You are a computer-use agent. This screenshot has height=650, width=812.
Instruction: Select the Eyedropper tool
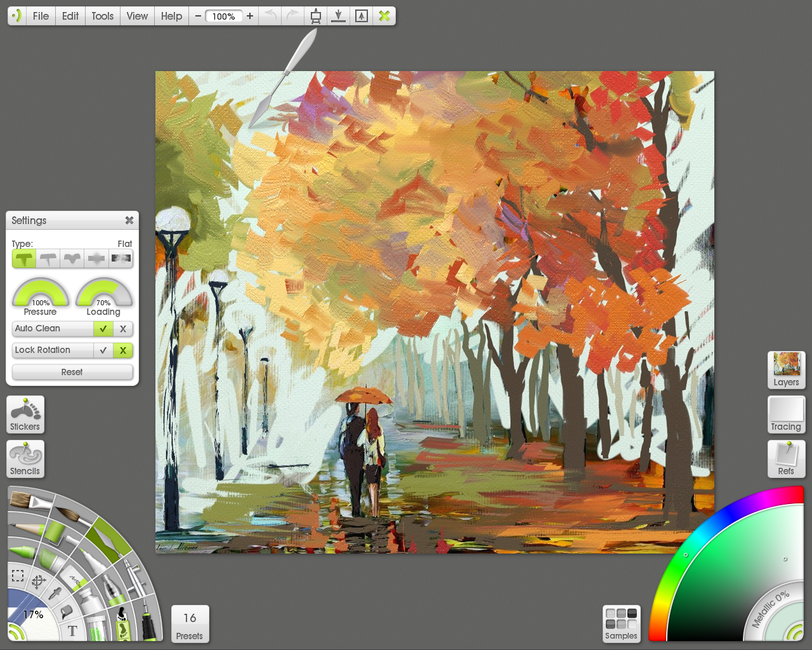55,593
